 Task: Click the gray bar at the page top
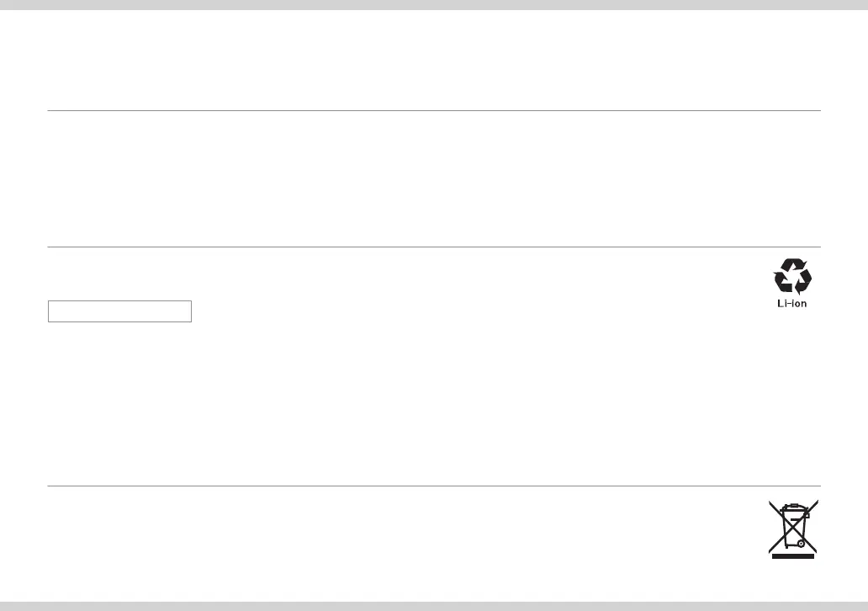pos(433,5)
